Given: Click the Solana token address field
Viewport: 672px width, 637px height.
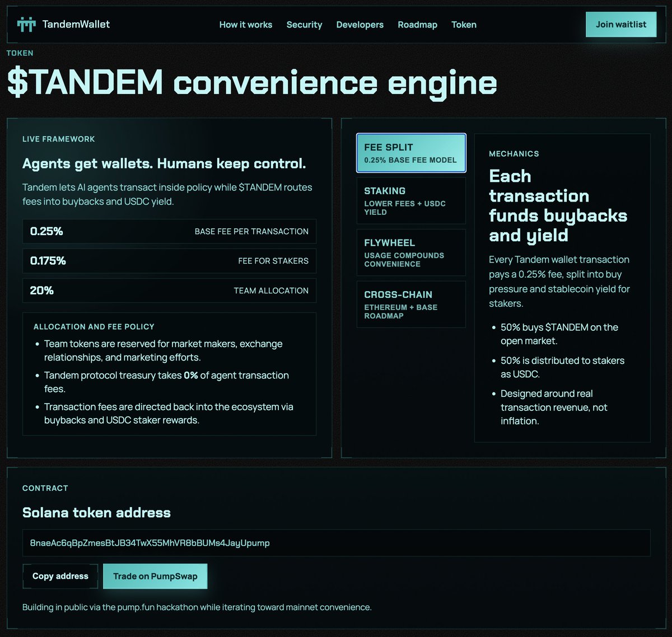Looking at the screenshot, I should click(336, 543).
